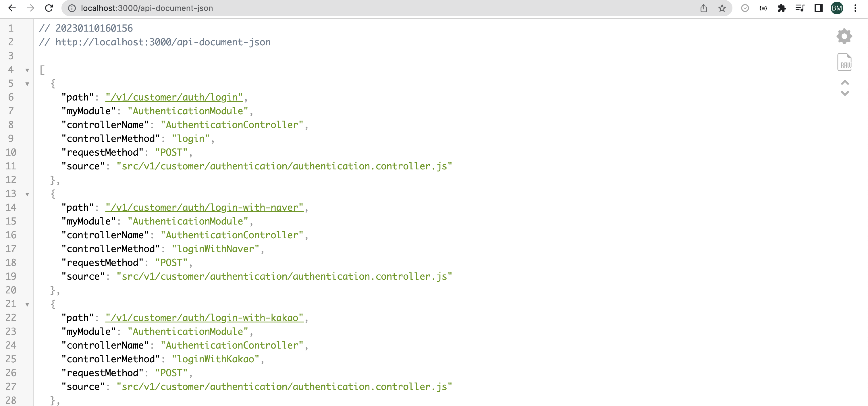This screenshot has width=868, height=406.
Task: Open the login-with-naver path link
Action: [x=204, y=208]
